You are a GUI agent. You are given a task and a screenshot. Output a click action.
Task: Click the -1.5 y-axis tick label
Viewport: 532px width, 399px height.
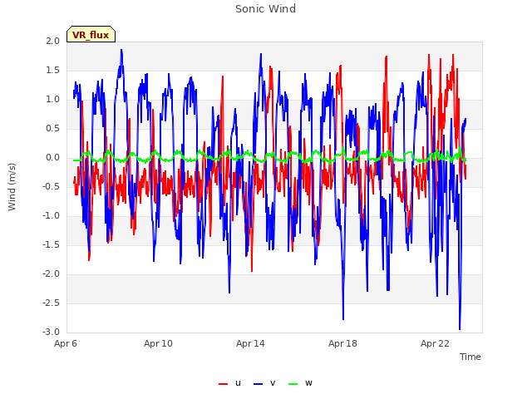pyautogui.click(x=52, y=245)
